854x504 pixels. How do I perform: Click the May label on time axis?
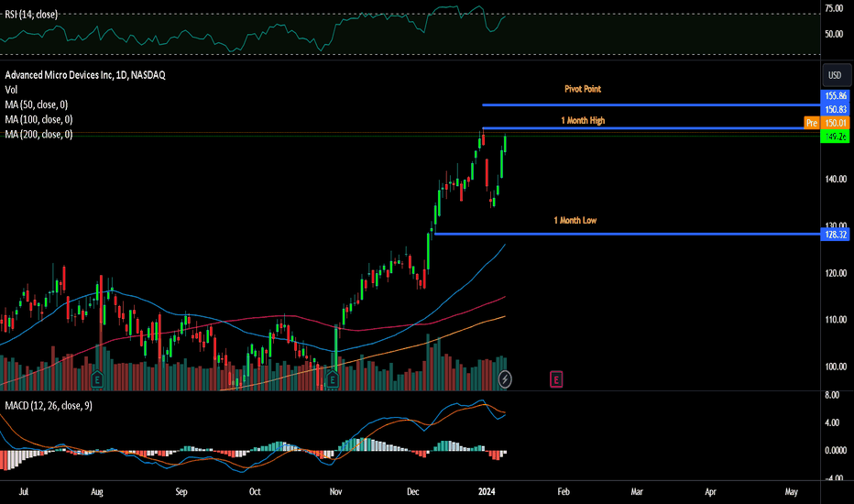click(792, 491)
